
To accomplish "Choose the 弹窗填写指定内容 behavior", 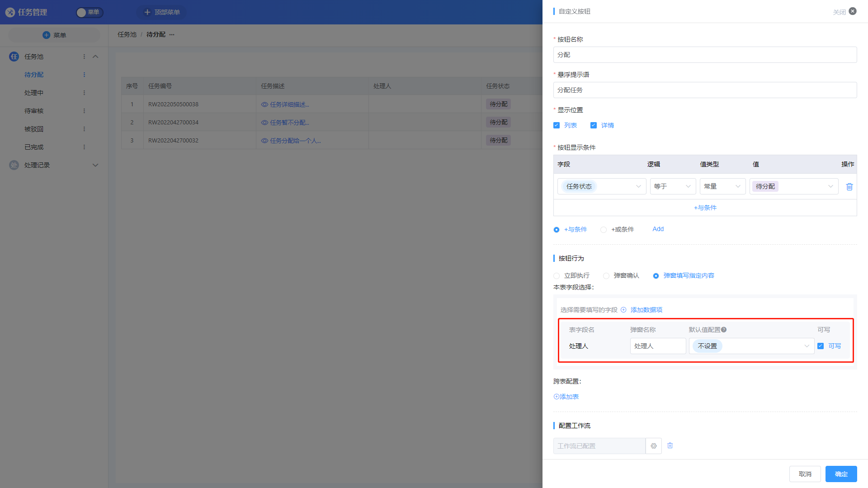I will tap(656, 276).
